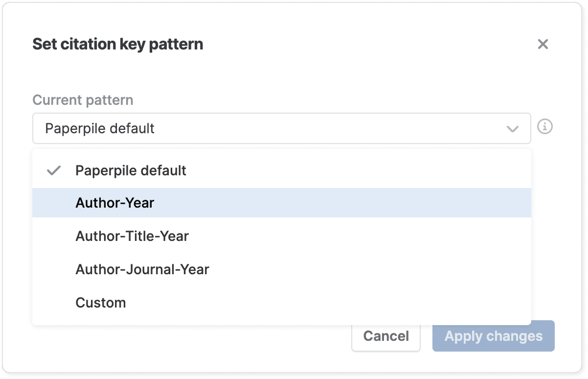
Task: Choose the Author-Journal-Year pattern
Action: pyautogui.click(x=142, y=269)
